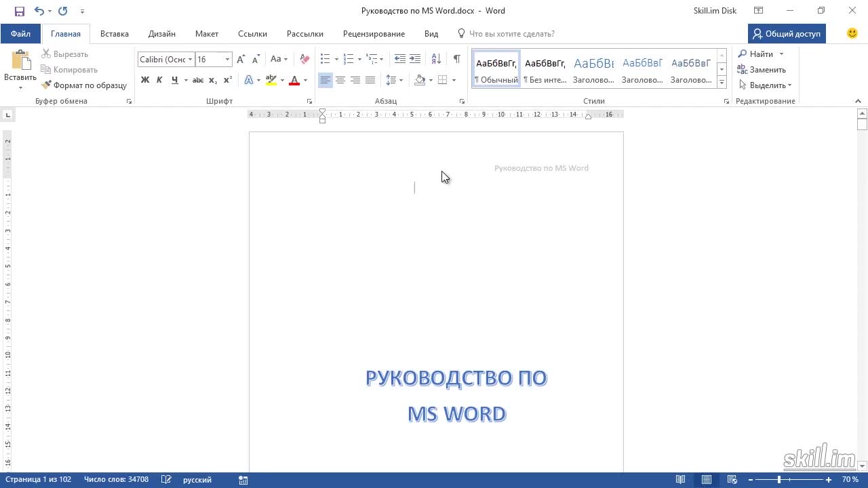This screenshot has width=868, height=488.
Task: Show paragraph marks ¶
Action: click(x=457, y=59)
